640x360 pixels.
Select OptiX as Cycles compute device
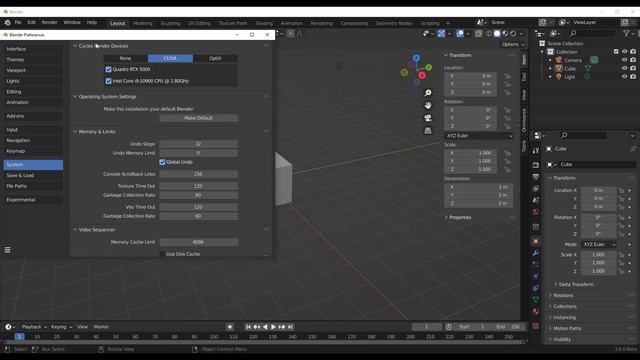215,58
